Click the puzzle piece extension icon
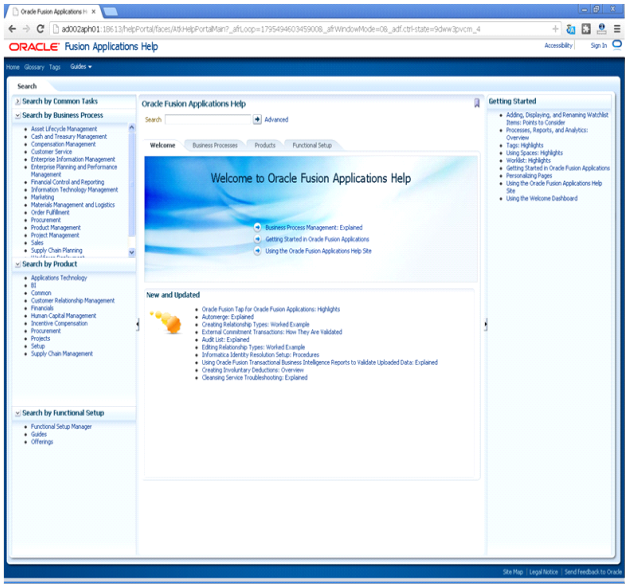This screenshot has height=587, width=628. [586, 29]
